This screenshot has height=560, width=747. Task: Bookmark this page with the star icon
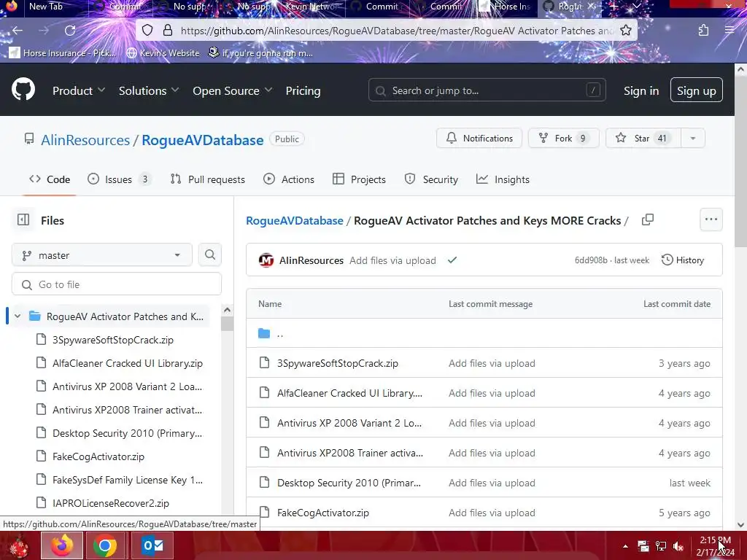click(x=626, y=31)
